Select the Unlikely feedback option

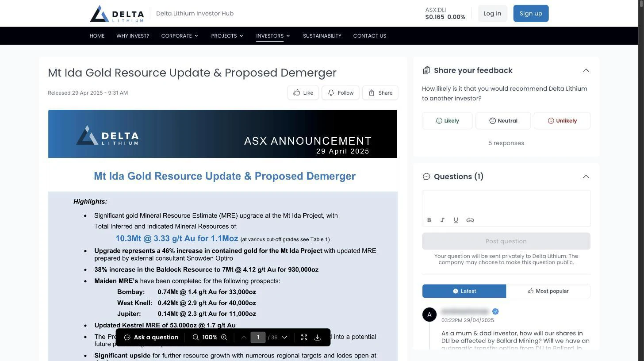[x=562, y=121]
